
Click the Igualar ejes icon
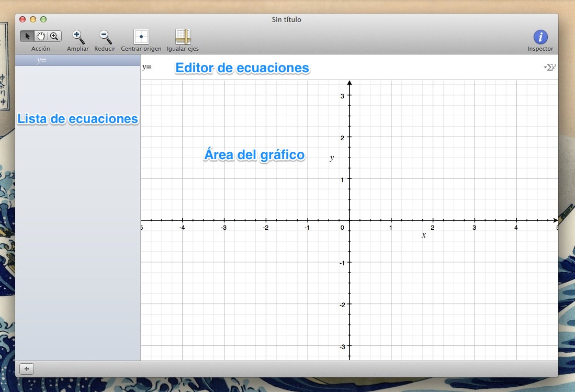[x=182, y=36]
